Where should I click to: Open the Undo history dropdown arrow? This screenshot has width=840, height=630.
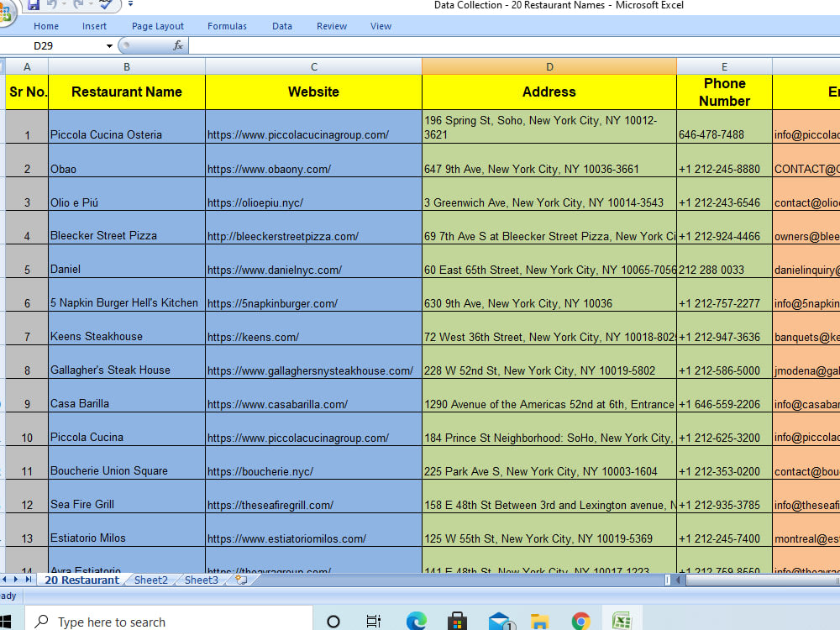(64, 4)
